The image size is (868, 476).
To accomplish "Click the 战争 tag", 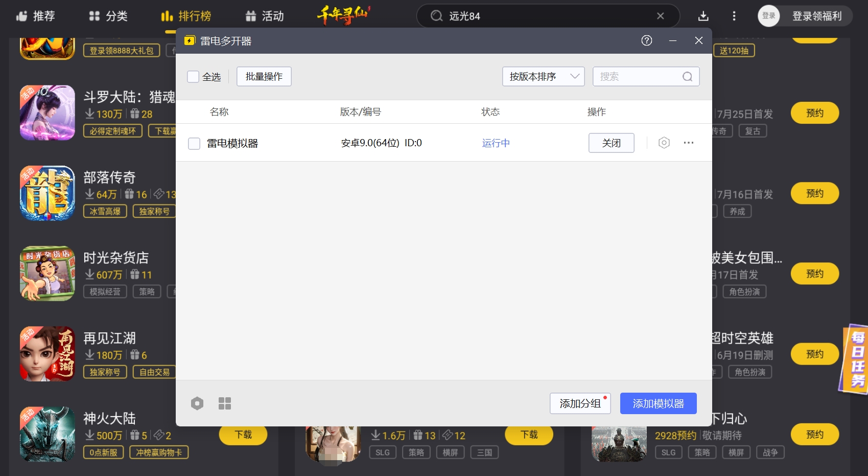I will 770,452.
